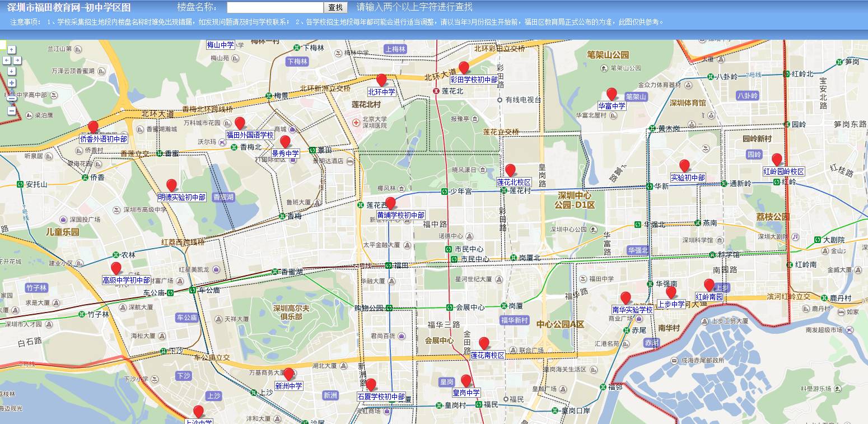Click the 深圳中心公园-D1区 park label

click(x=575, y=201)
